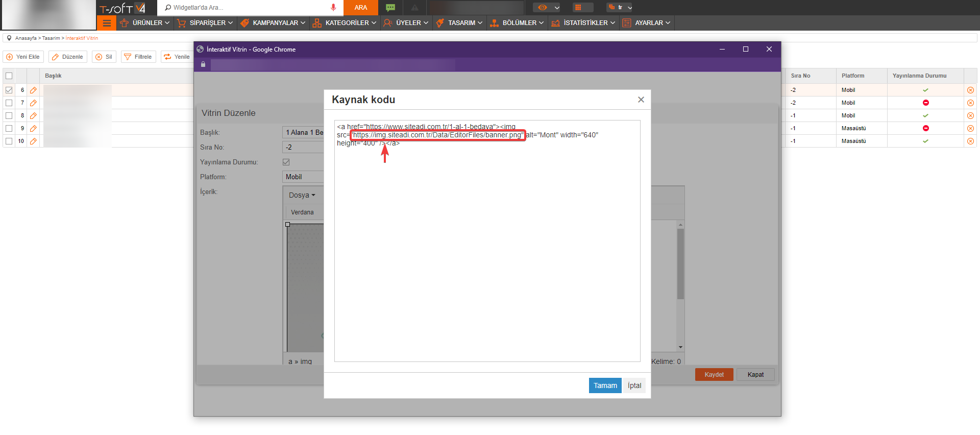Open the TASARIM menu
Image resolution: width=980 pixels, height=435 pixels.
point(459,23)
